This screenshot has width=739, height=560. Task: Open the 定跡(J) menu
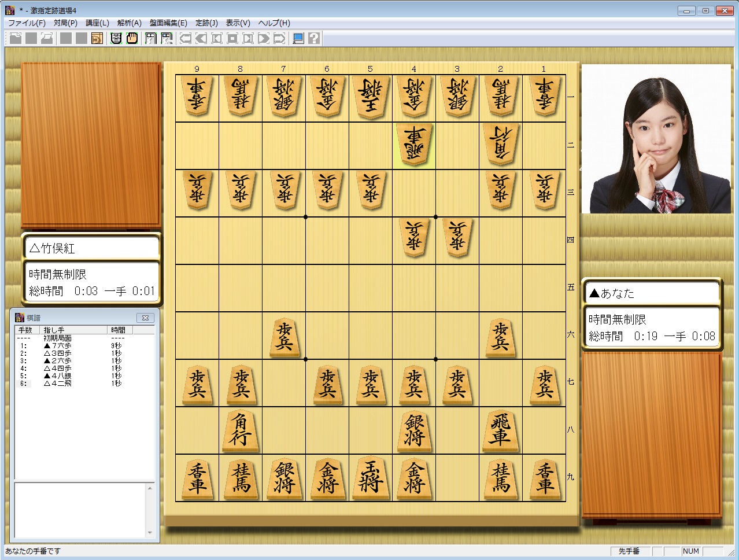pos(206,23)
